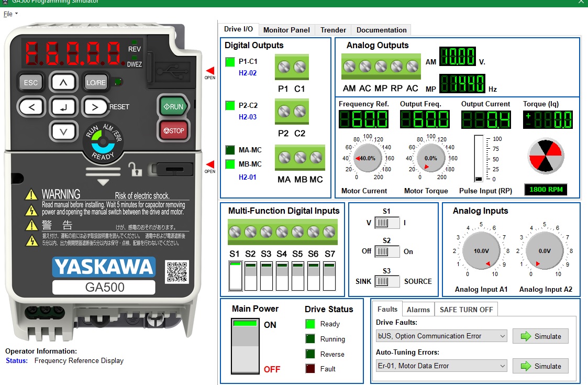Click Simulate for Auto-Tuning Errors
The image size is (588, 385).
coord(541,366)
